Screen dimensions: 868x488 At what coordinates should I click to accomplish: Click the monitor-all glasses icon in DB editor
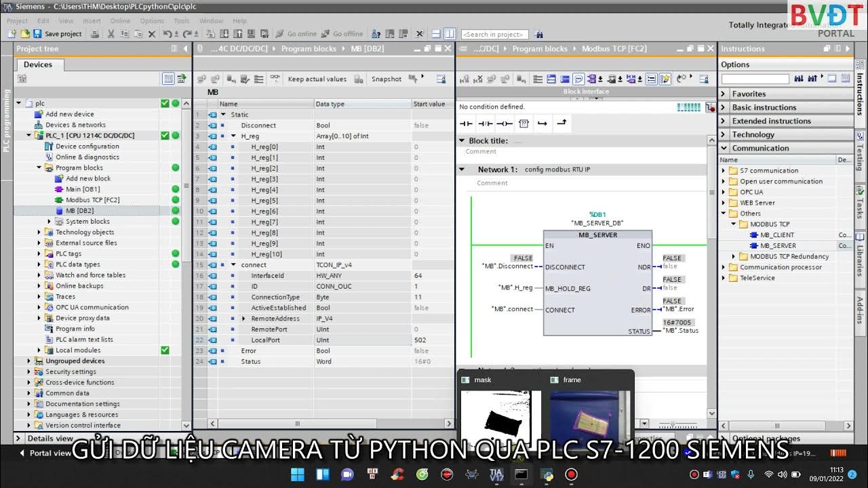click(x=275, y=79)
